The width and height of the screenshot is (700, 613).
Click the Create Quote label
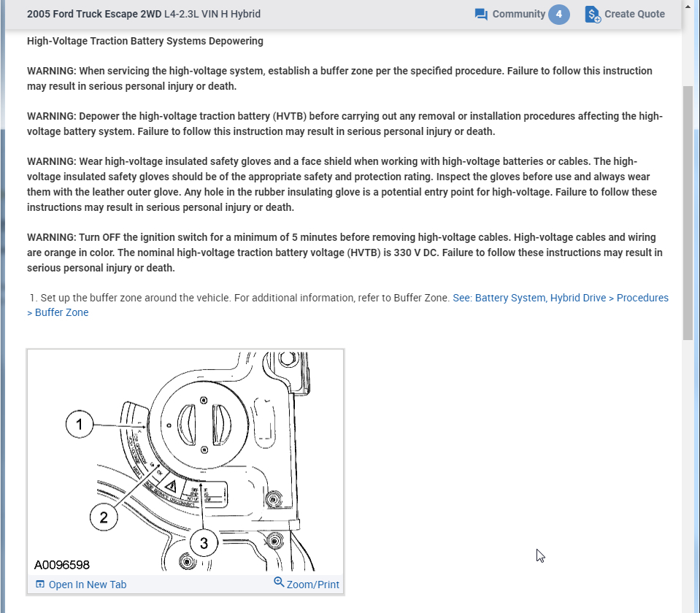click(634, 15)
